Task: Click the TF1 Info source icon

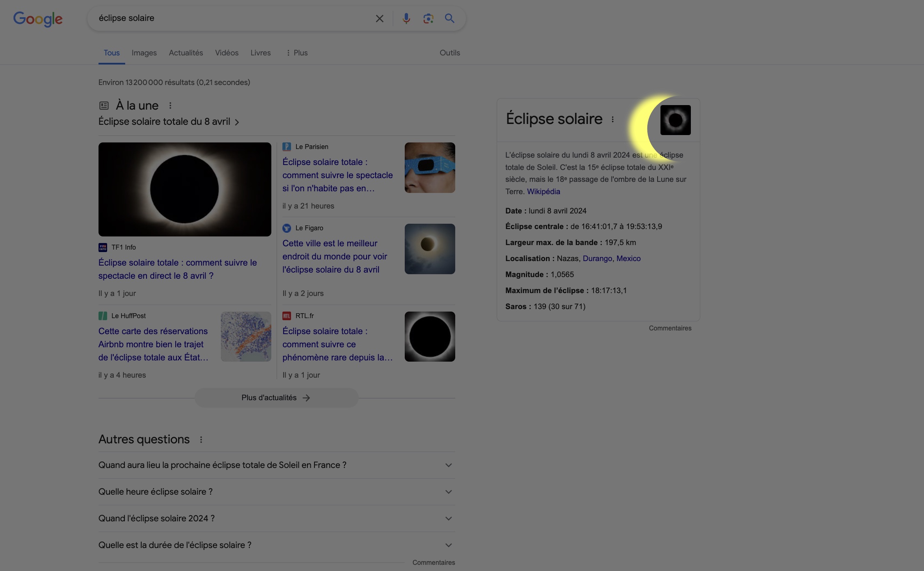Action: click(x=103, y=247)
